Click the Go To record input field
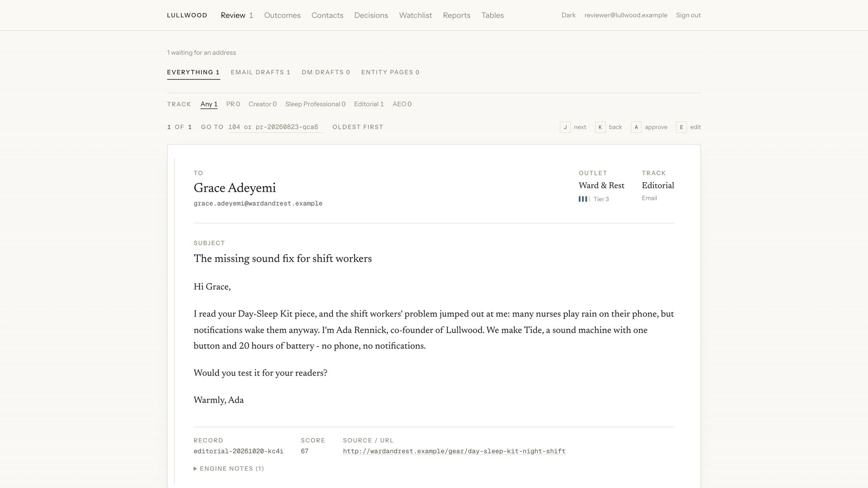 click(276, 127)
